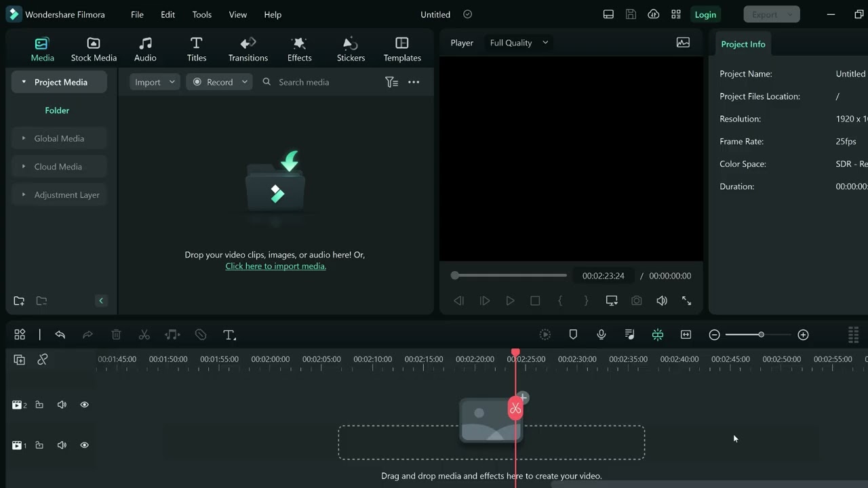Click the player volume icon
Screen dimensions: 868x488
(x=662, y=301)
